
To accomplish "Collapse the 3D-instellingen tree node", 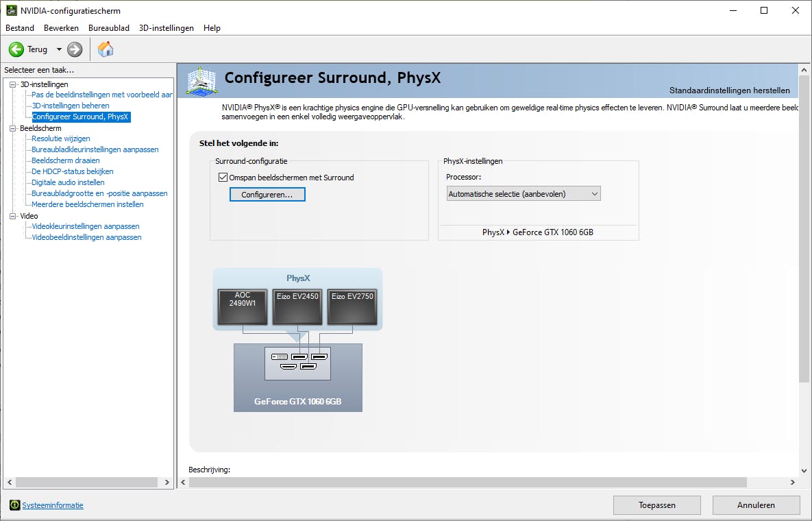I will 13,84.
